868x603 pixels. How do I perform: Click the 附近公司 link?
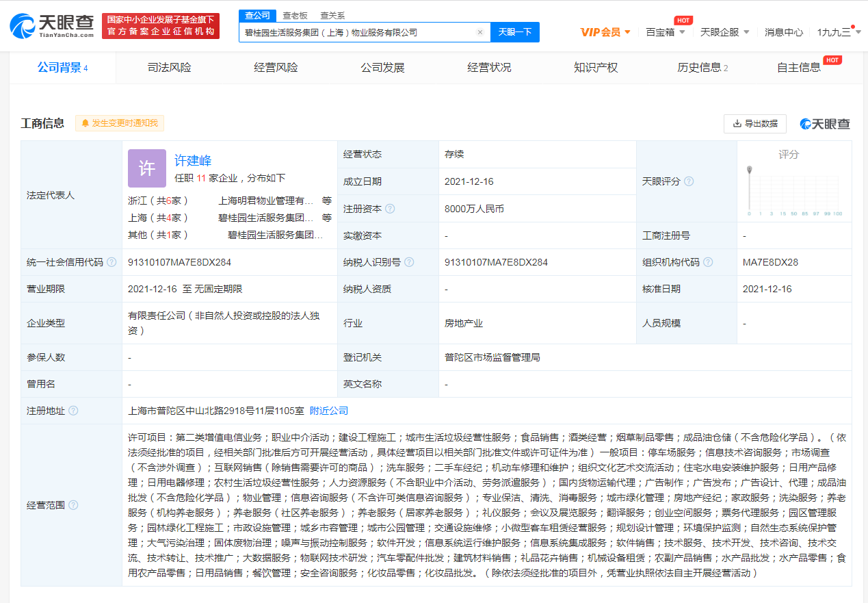click(329, 411)
